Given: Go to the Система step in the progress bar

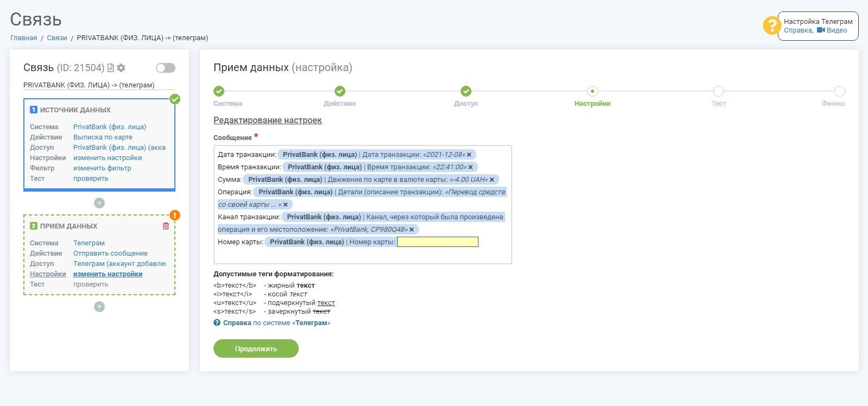Looking at the screenshot, I should (219, 91).
